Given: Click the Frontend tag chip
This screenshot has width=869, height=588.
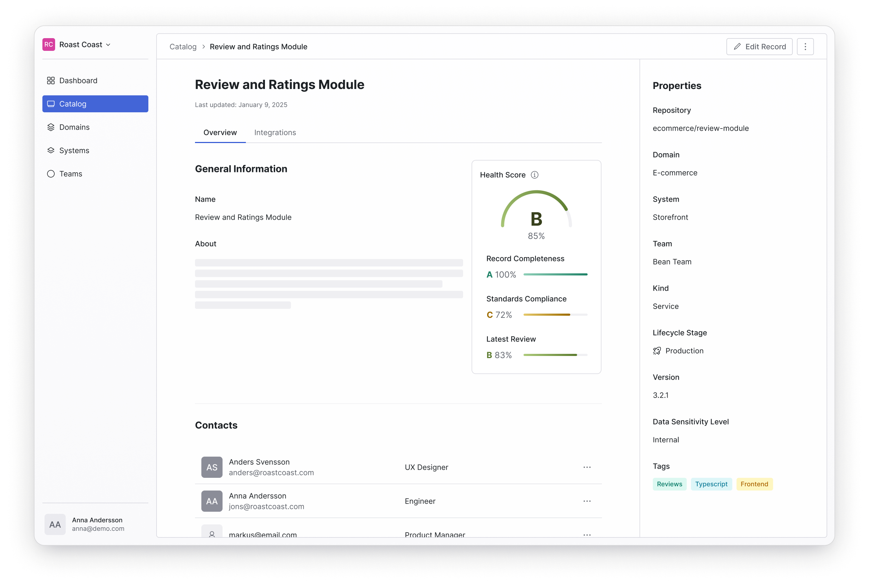Looking at the screenshot, I should click(x=754, y=484).
